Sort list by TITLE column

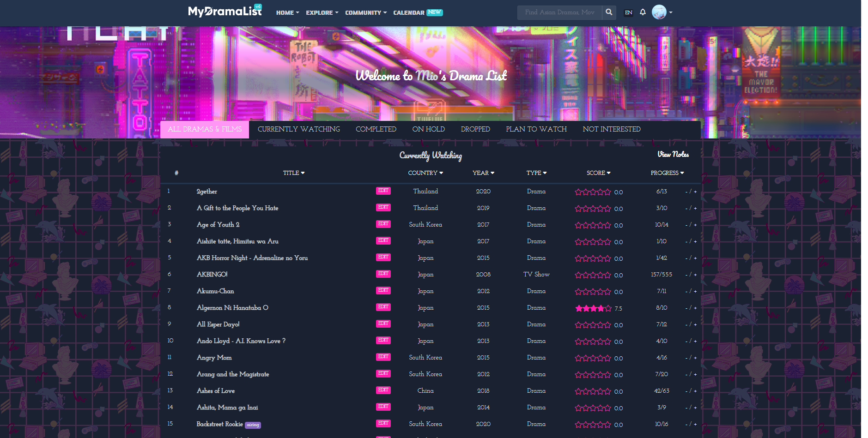coord(294,173)
